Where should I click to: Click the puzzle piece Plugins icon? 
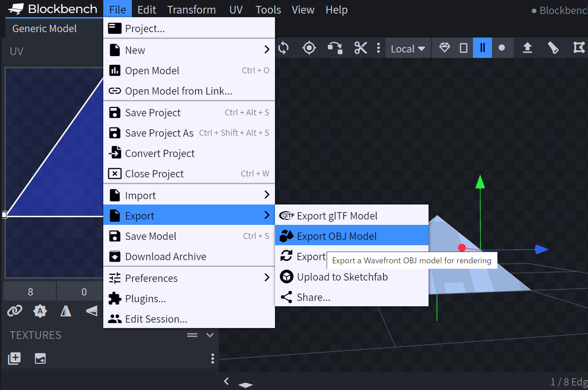pyautogui.click(x=115, y=299)
